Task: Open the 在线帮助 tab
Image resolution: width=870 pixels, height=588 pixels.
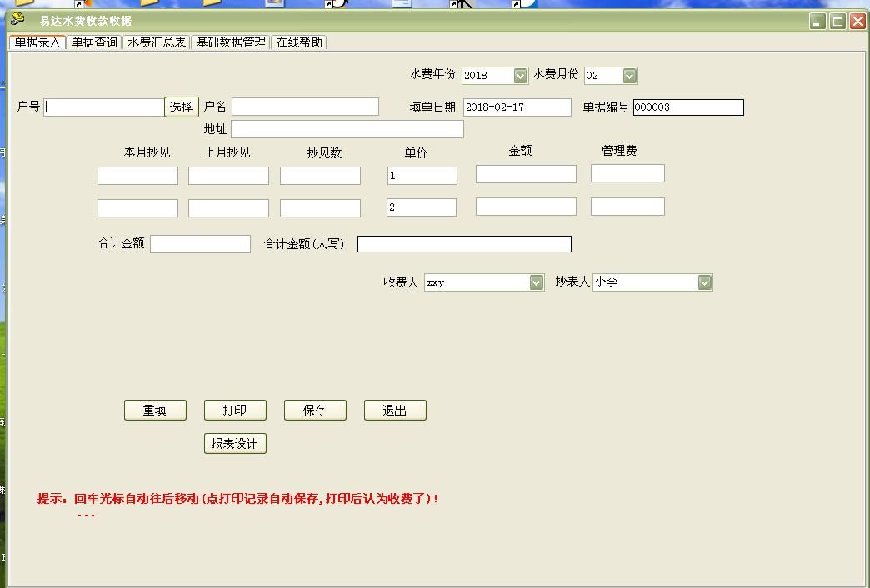Action: (299, 42)
